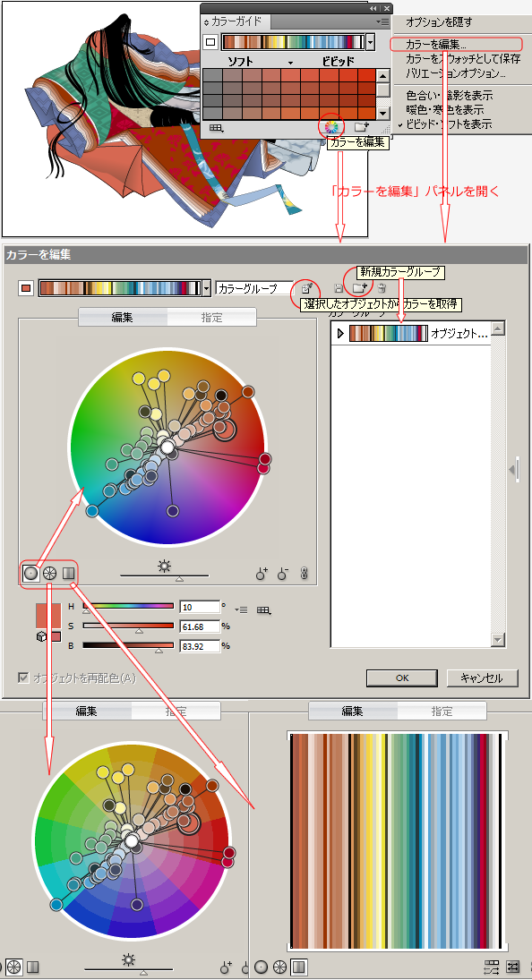Click the brightness slider below the color wheel
532x980 pixels.
coord(165,575)
